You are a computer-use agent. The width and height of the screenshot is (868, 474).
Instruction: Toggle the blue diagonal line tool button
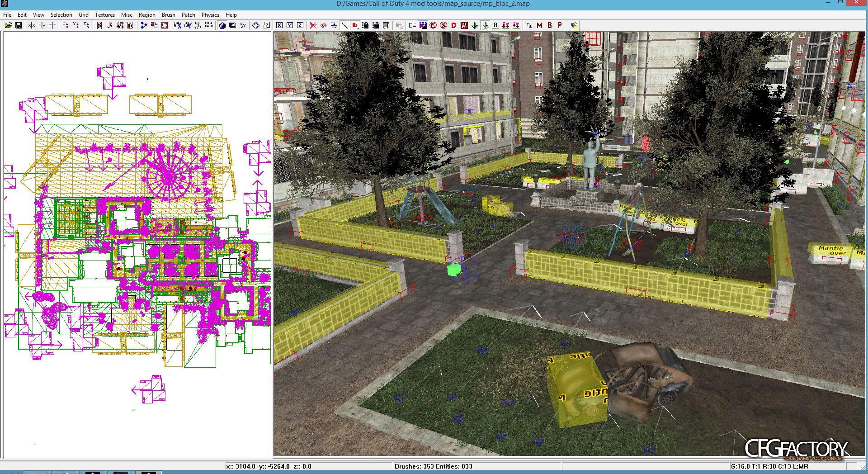(344, 25)
